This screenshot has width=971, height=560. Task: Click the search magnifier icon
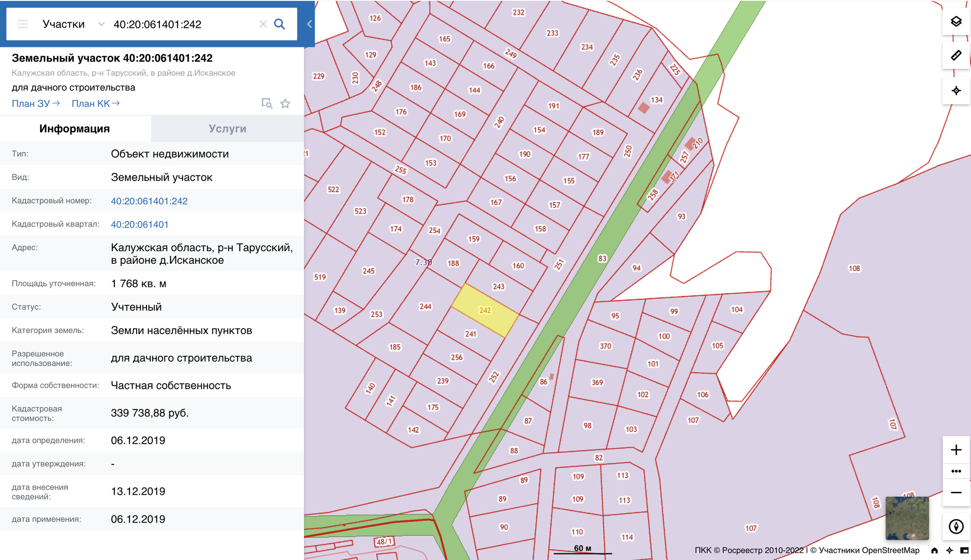click(x=279, y=24)
